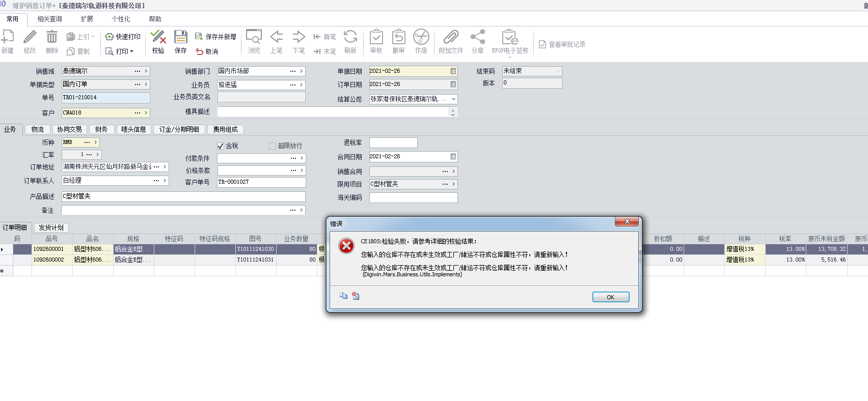Switch to 订金/分期明细 tab
This screenshot has height=401, width=868.
pyautogui.click(x=179, y=129)
